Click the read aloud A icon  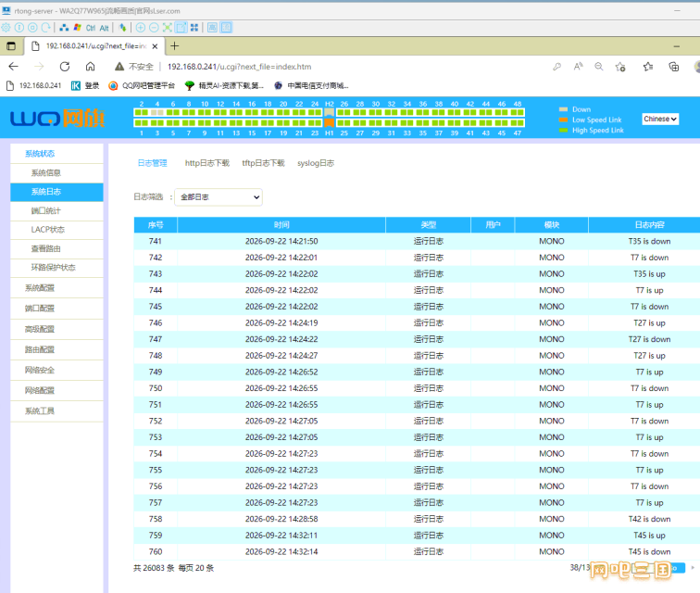[578, 67]
